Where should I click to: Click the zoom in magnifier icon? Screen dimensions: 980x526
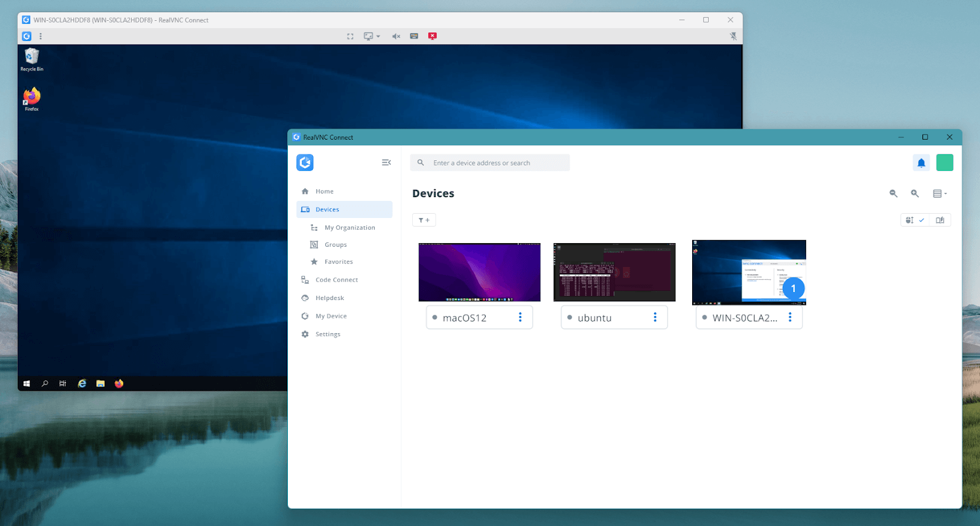coord(914,193)
